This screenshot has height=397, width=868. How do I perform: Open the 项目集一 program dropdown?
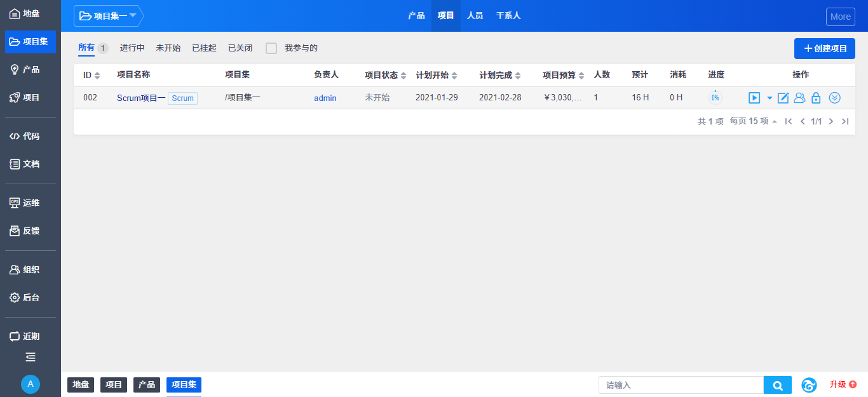108,16
